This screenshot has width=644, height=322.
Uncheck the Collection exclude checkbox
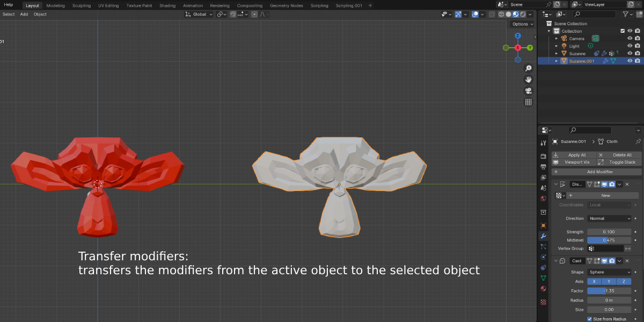[623, 31]
